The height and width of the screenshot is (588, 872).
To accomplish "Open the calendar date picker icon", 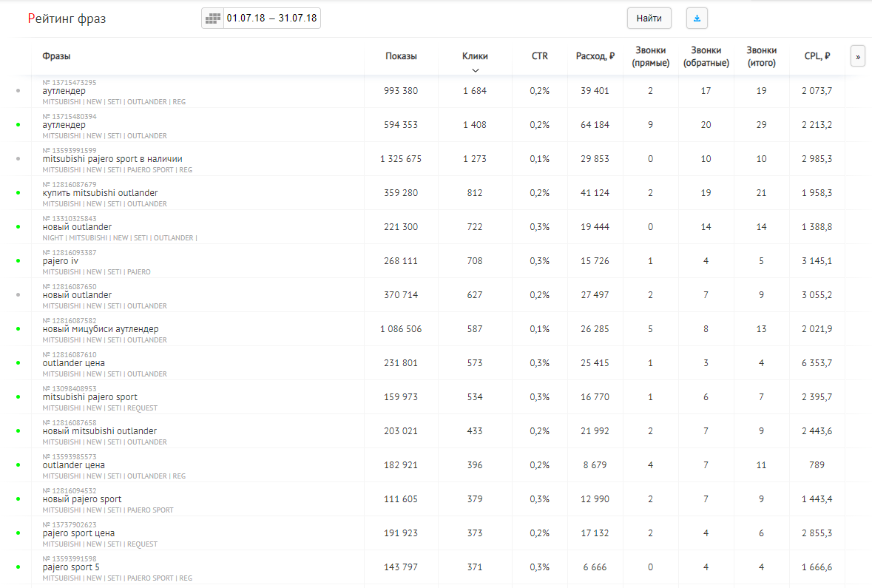I will pyautogui.click(x=213, y=18).
